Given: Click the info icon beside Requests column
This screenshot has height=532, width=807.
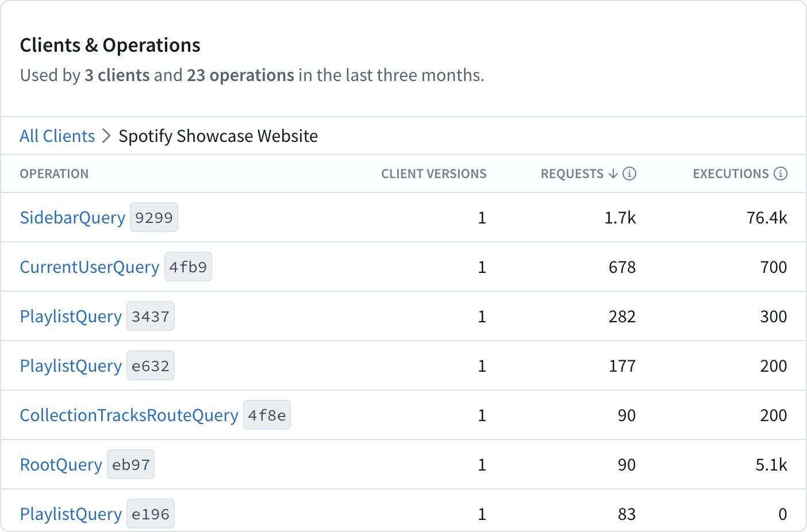Looking at the screenshot, I should 631,174.
